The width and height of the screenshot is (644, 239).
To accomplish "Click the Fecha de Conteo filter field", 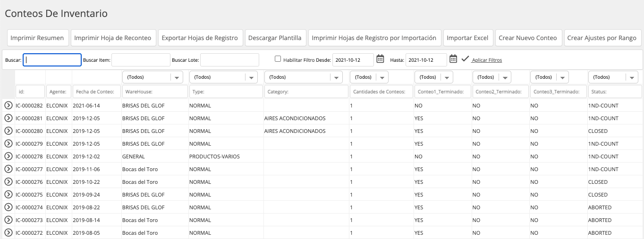I will 96,91.
